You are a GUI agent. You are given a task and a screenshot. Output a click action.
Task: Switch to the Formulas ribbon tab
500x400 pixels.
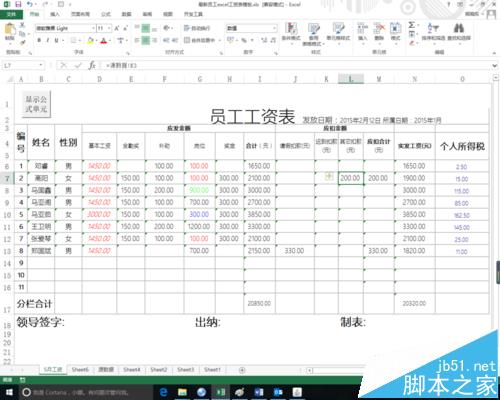pos(106,14)
